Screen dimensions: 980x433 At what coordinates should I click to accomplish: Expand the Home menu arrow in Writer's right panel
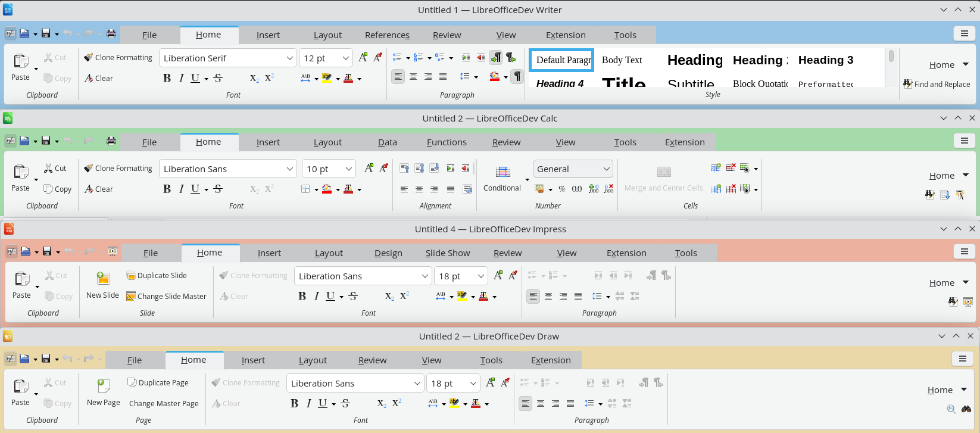coord(966,64)
